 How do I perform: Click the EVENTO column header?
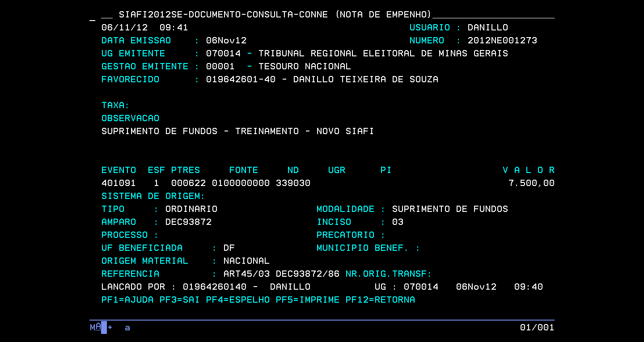[x=119, y=170]
